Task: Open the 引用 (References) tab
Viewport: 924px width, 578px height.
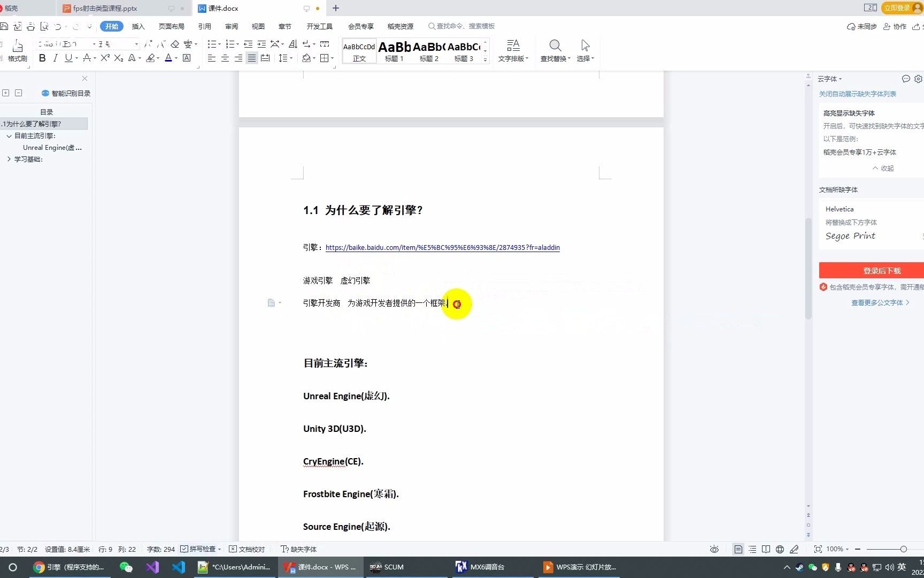Action: click(204, 26)
